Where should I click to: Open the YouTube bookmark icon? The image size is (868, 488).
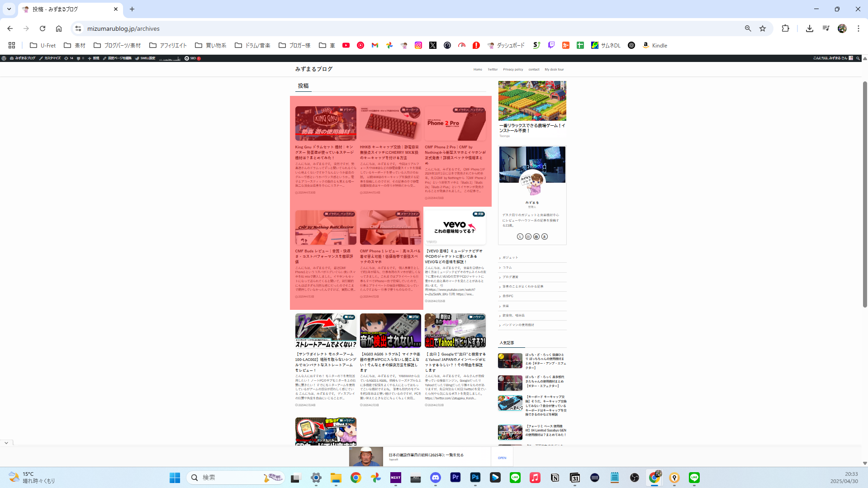click(x=346, y=45)
